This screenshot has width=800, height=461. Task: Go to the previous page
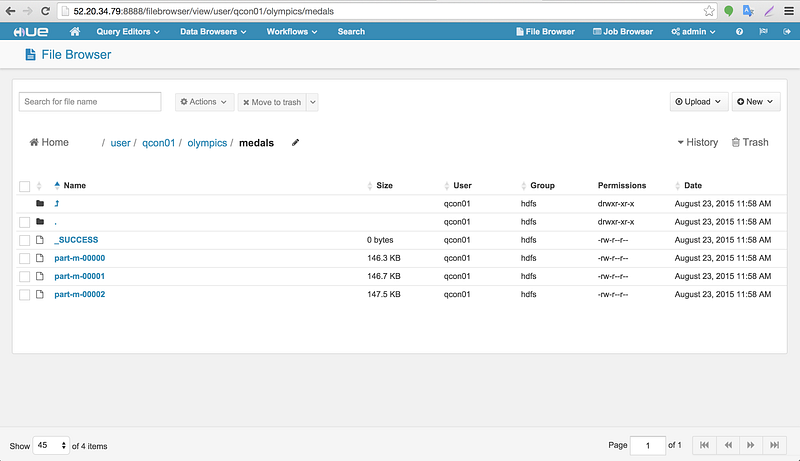click(x=728, y=445)
